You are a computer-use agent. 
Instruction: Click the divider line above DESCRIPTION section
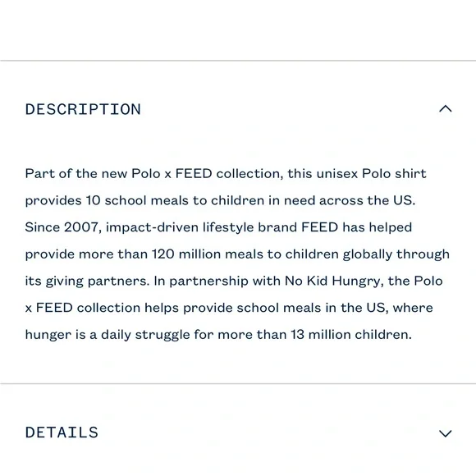[238, 61]
